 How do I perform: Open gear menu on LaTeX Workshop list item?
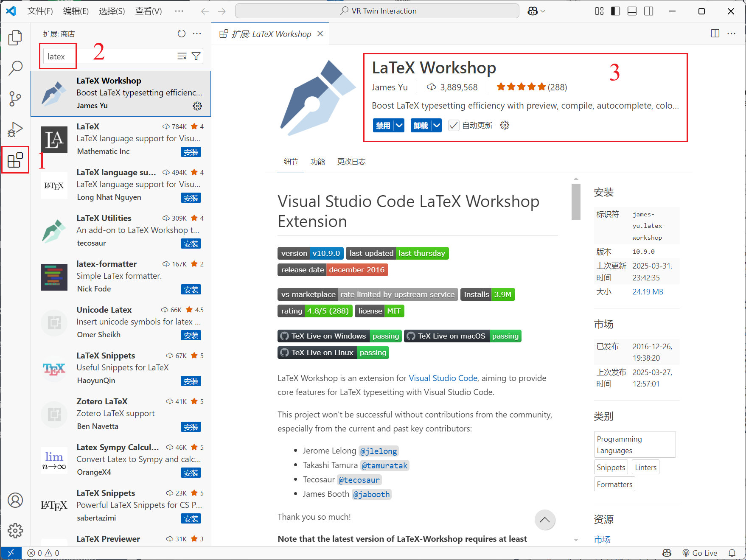pos(197,106)
